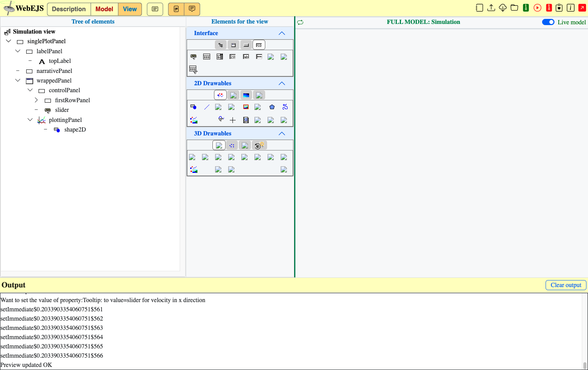Image resolution: width=588 pixels, height=370 pixels.
Task: Click the message lines button next to the View tab
Action: point(155,9)
